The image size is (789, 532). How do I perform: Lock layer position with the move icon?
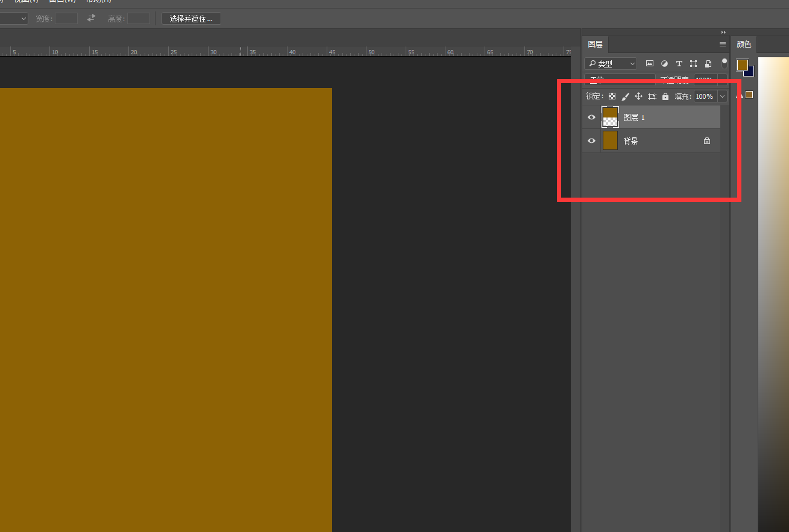point(639,96)
